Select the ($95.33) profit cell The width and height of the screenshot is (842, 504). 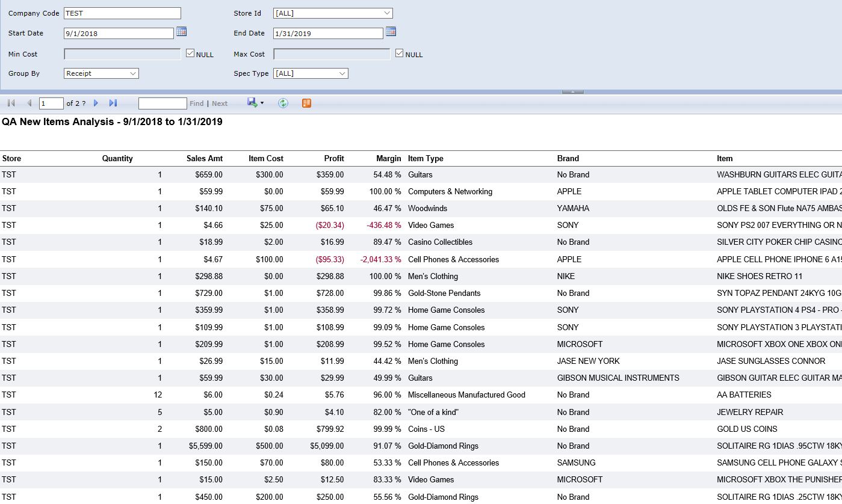point(330,260)
